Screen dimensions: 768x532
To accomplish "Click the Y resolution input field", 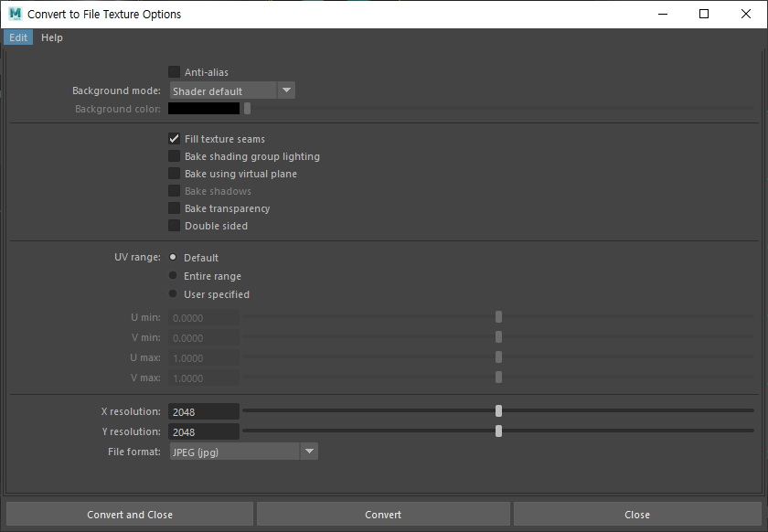I will pos(204,431).
